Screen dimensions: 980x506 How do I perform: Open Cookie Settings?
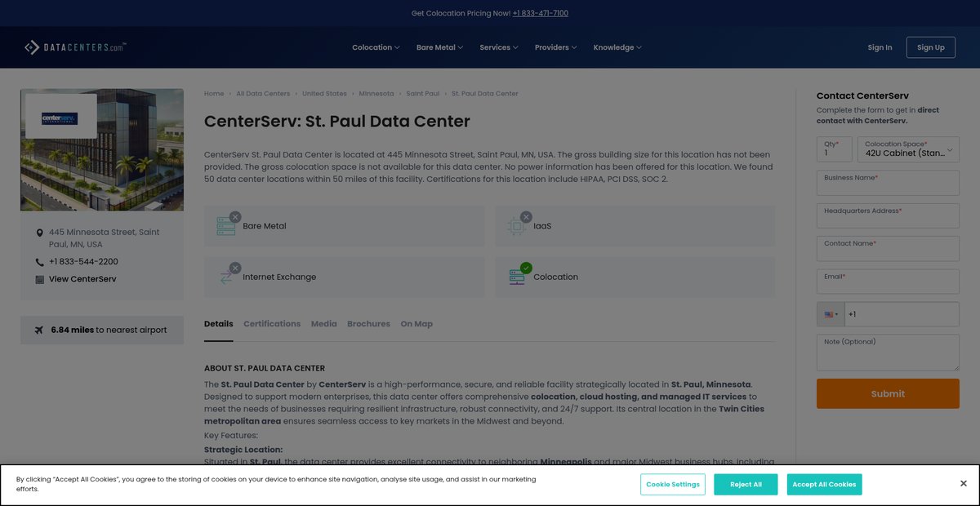pyautogui.click(x=673, y=484)
